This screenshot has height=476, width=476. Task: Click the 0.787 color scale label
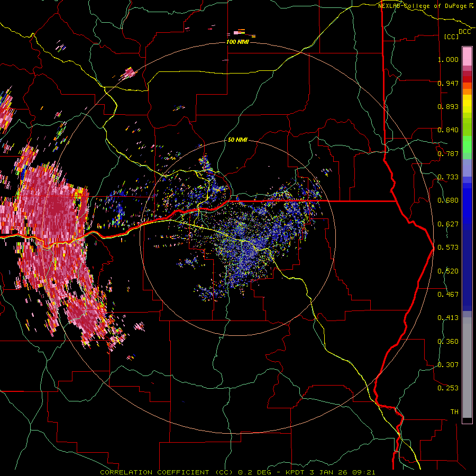448,153
